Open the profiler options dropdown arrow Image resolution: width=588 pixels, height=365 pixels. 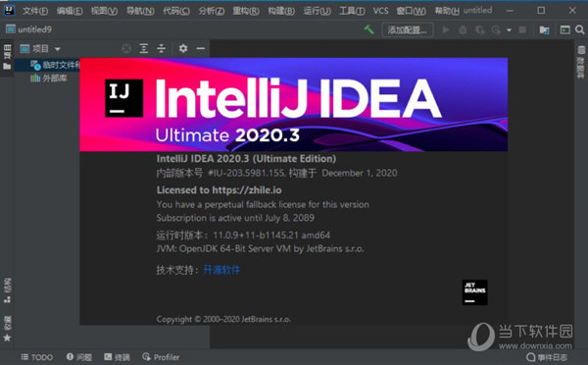(x=509, y=30)
